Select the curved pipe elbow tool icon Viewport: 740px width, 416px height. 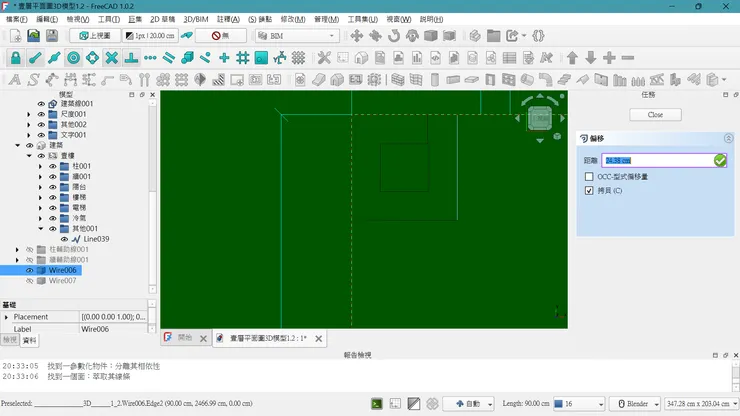(546, 79)
